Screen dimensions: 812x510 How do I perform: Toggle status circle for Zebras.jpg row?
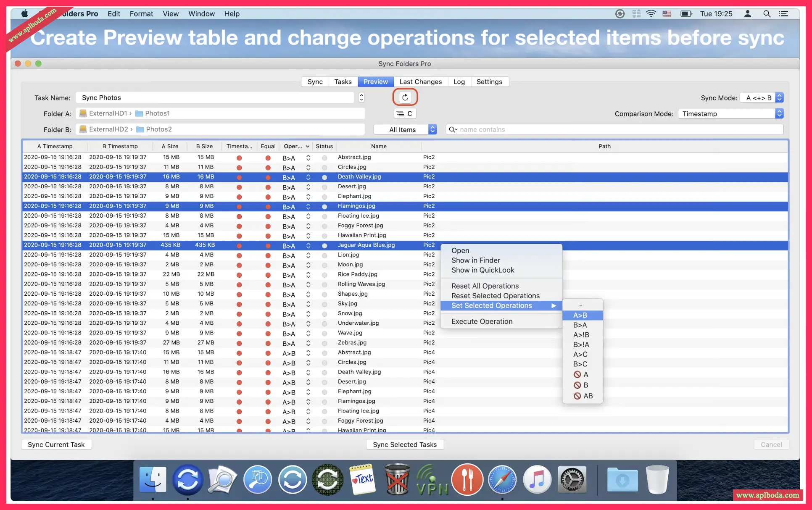coord(324,343)
